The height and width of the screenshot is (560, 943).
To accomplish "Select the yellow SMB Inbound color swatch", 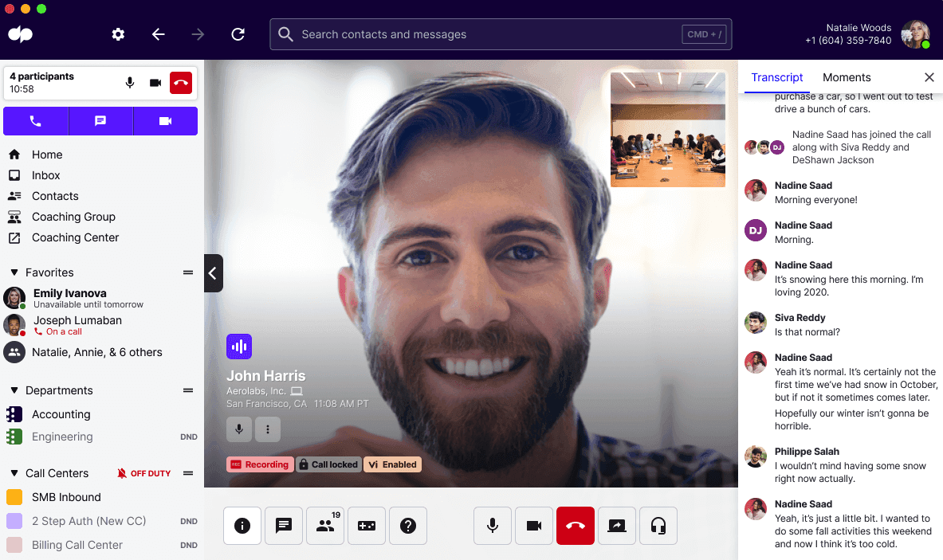I will click(x=14, y=497).
